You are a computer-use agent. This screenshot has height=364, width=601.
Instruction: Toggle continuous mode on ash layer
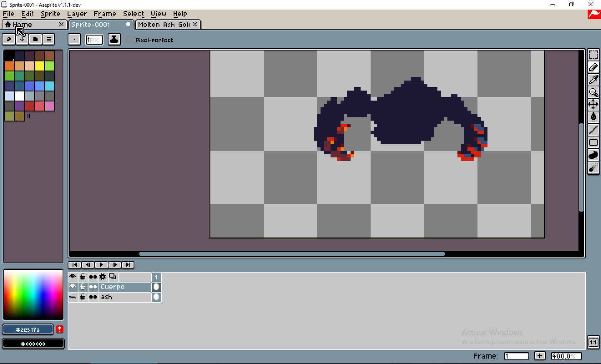click(x=93, y=297)
